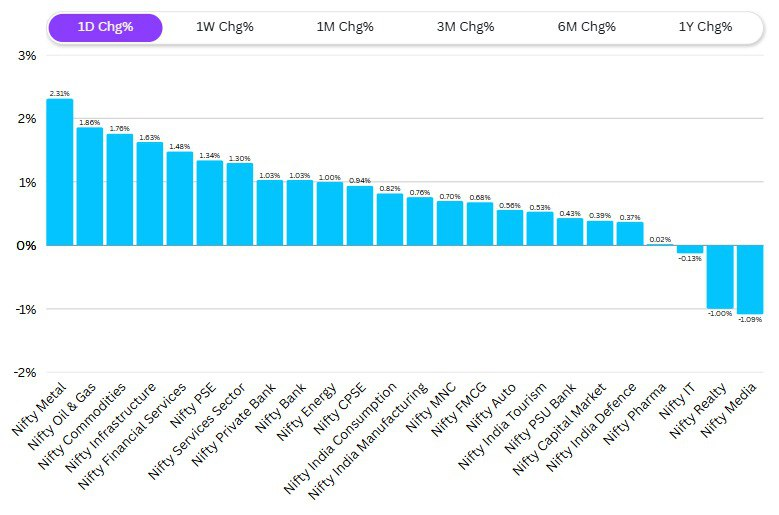This screenshot has height=515, width=779.
Task: Click the Nifty Metal bar
Action: 60,172
